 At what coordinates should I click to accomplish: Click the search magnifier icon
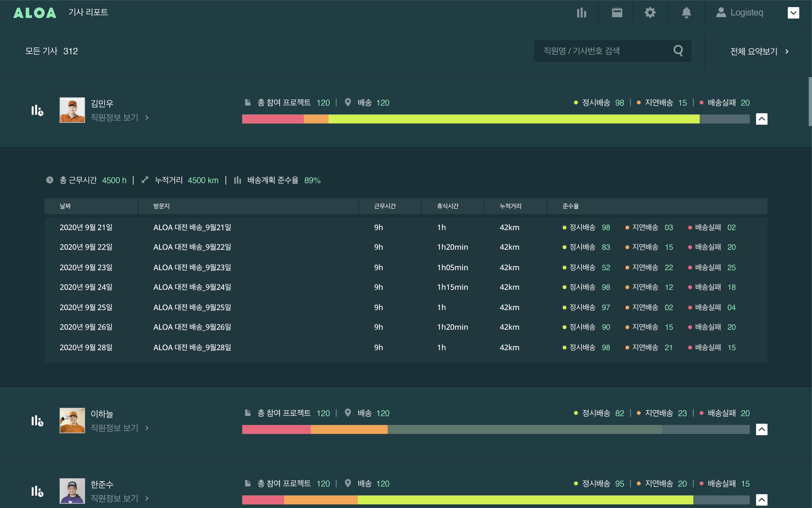pyautogui.click(x=678, y=51)
